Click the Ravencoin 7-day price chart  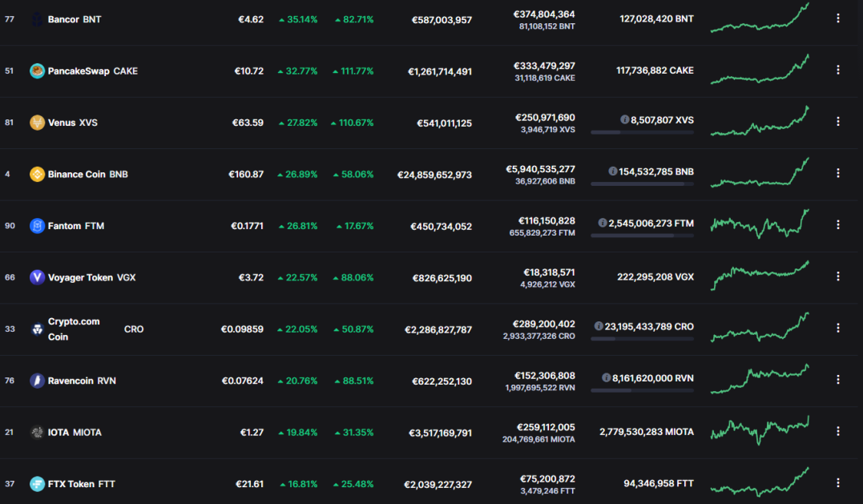click(x=760, y=379)
